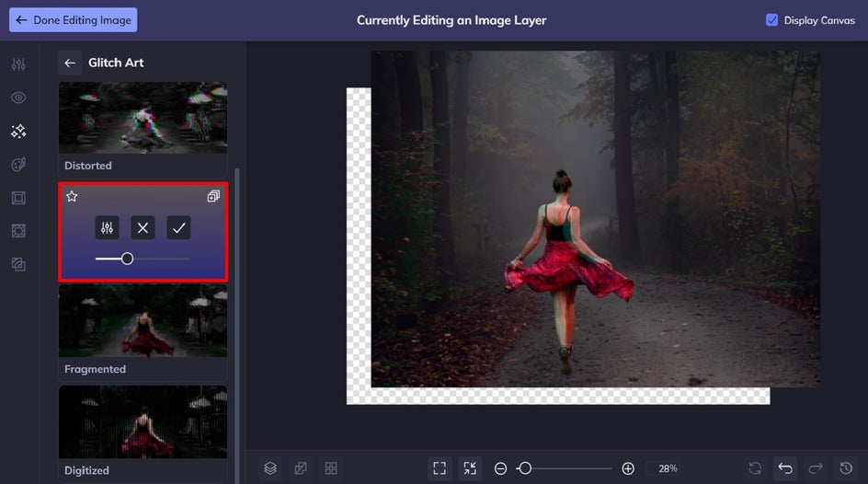
Task: Select the Digitized glitch effect thumbnail
Action: tap(143, 422)
